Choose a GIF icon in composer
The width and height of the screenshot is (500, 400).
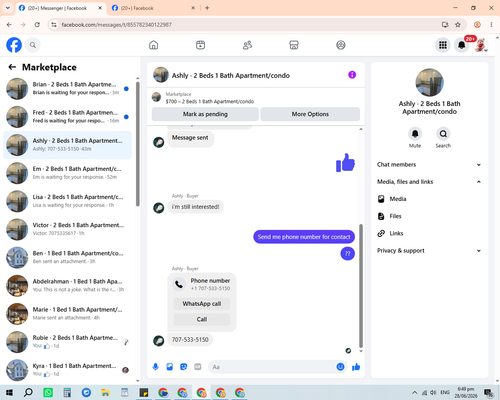click(198, 367)
